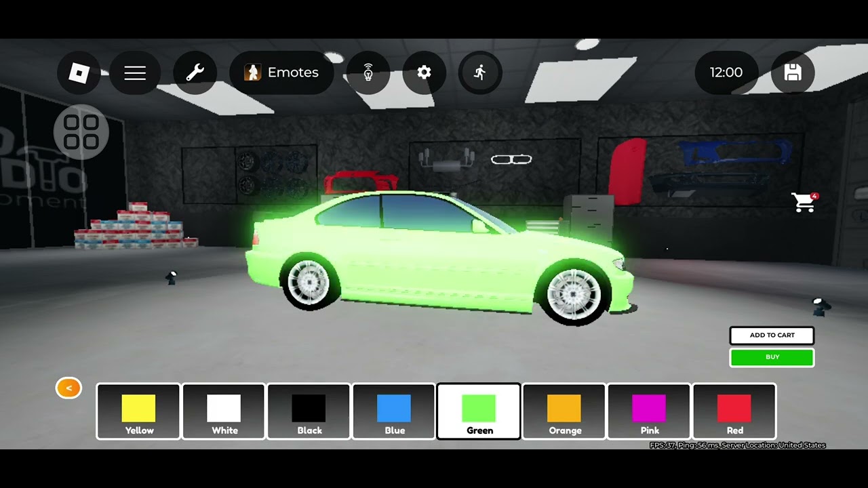Image resolution: width=868 pixels, height=488 pixels.
Task: Tap the lightbulb signal icon
Action: click(x=368, y=73)
